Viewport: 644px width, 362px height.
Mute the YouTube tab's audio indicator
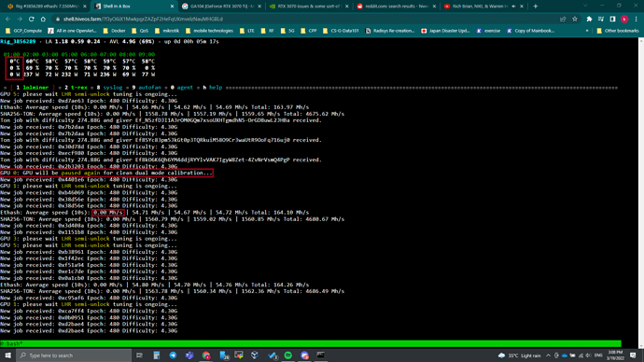tap(513, 7)
